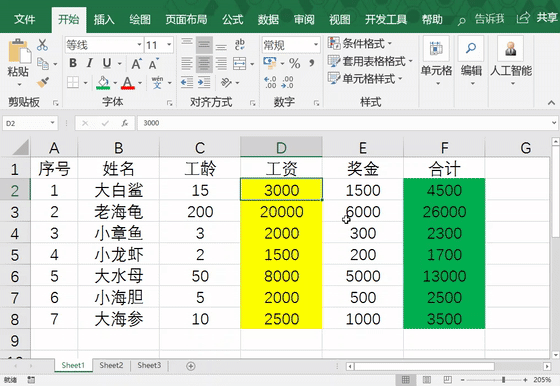
Task: Center text horizontally
Action: pos(204,64)
